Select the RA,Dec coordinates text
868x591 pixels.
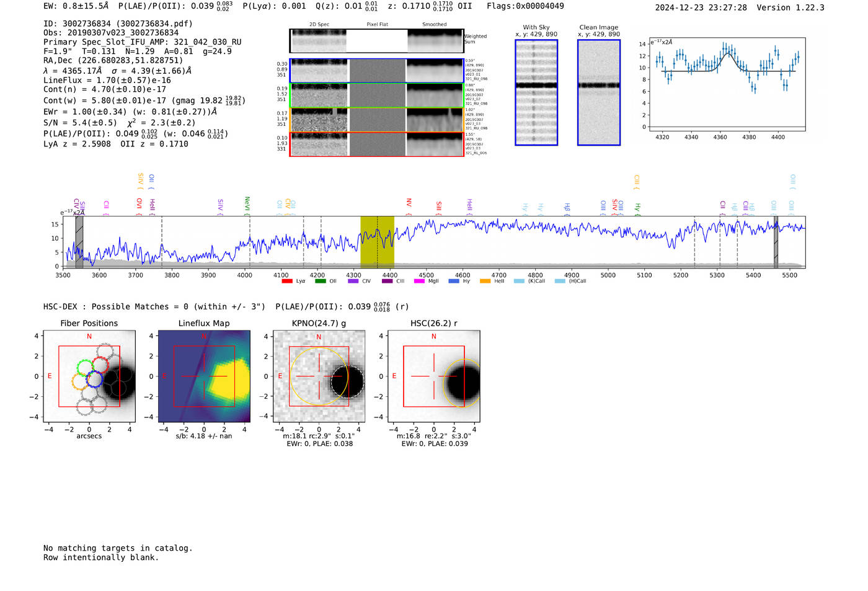point(113,60)
